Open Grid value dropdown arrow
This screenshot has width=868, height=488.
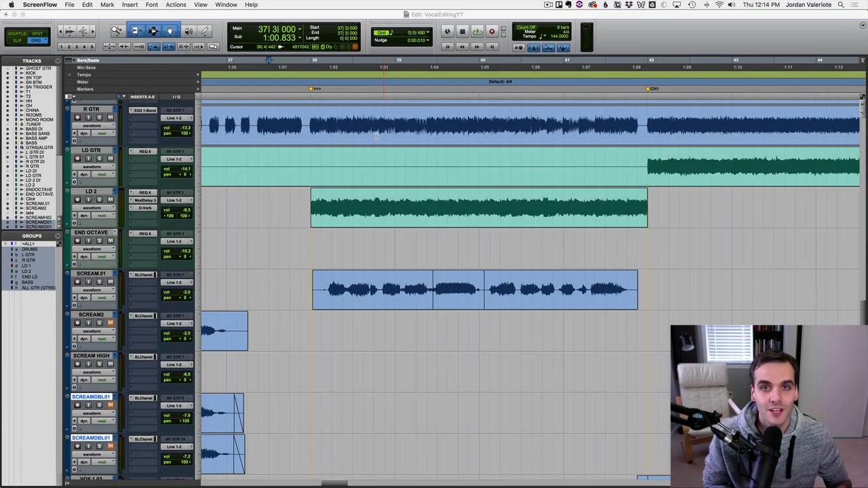428,33
